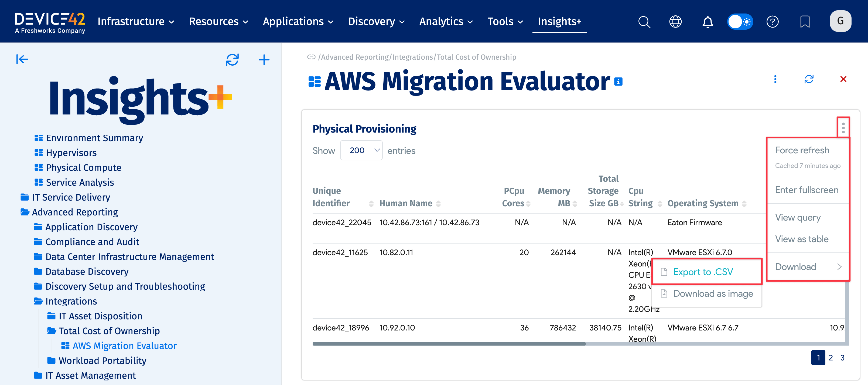Click the info icon beside AWS Migration Evaluator
Screen dimensions: 868x385
point(618,82)
